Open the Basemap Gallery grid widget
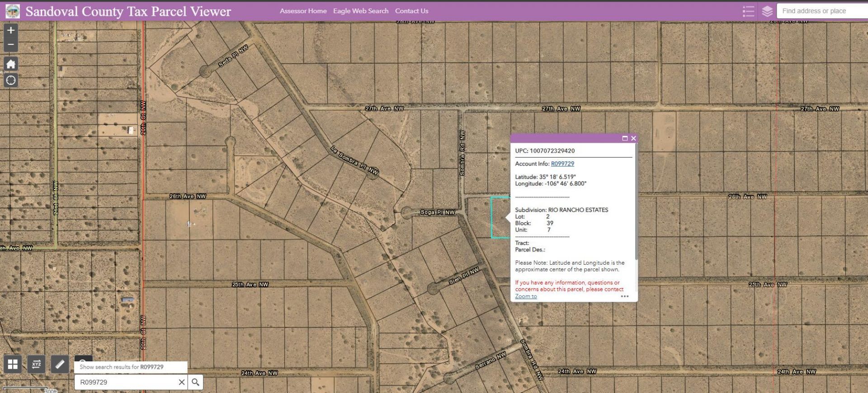 pyautogui.click(x=13, y=364)
